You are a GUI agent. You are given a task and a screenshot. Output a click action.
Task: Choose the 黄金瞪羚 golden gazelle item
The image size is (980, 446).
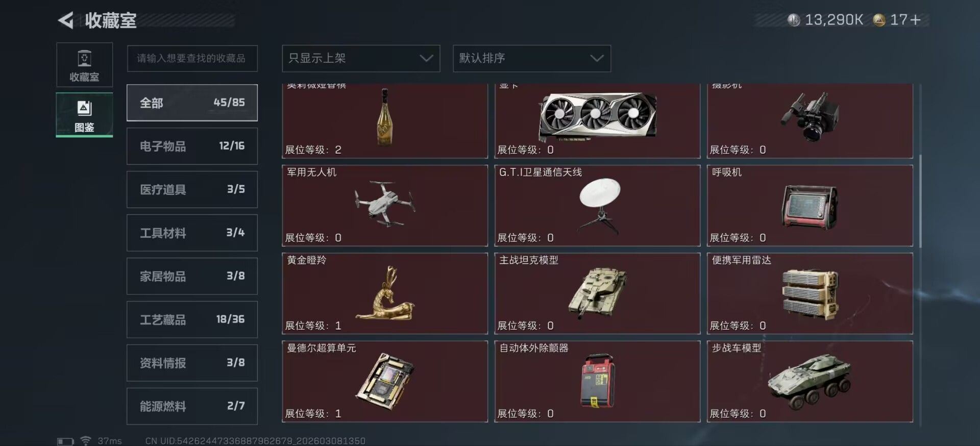[x=385, y=293]
